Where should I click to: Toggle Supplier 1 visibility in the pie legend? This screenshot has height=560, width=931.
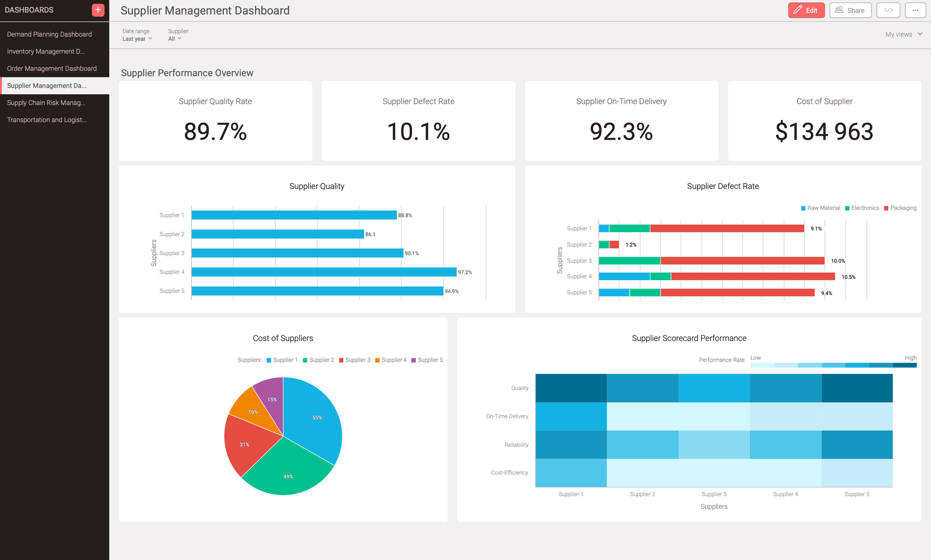[282, 360]
